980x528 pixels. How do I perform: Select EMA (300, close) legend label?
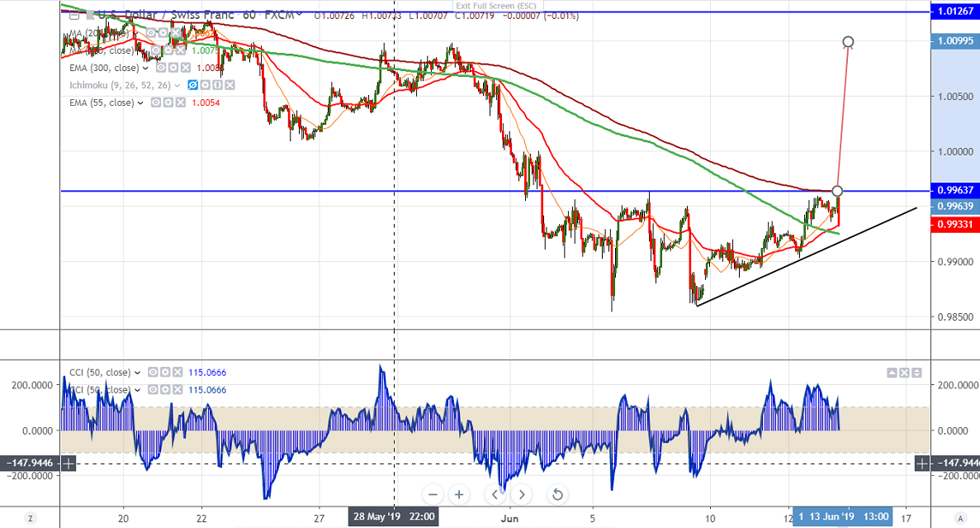coord(104,68)
